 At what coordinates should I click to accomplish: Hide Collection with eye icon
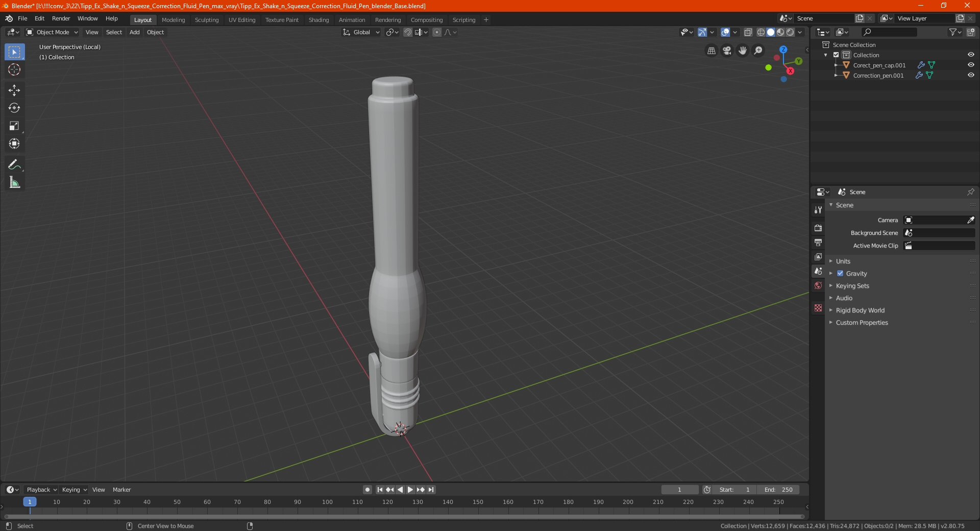click(x=971, y=55)
